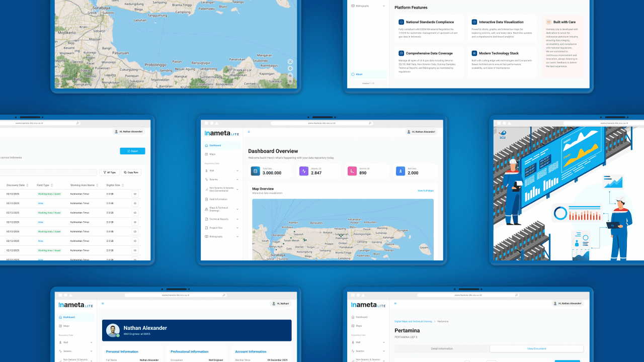Open the hamburger menu icon in Dashboard Overview window
This screenshot has width=644, height=362.
click(249, 132)
